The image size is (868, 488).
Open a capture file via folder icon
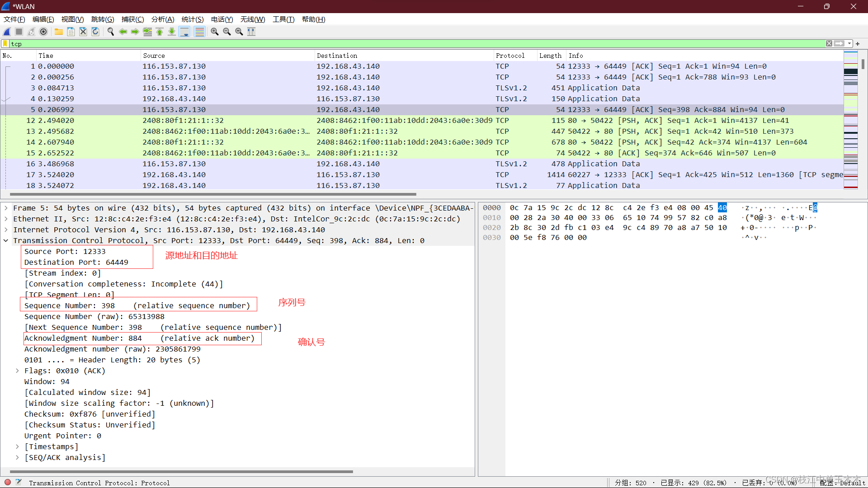(59, 32)
